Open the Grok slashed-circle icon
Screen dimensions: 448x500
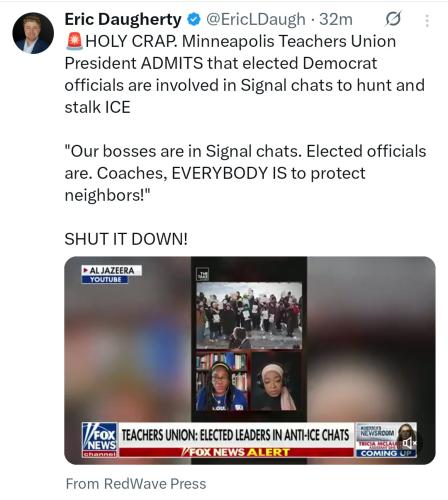[x=393, y=19]
